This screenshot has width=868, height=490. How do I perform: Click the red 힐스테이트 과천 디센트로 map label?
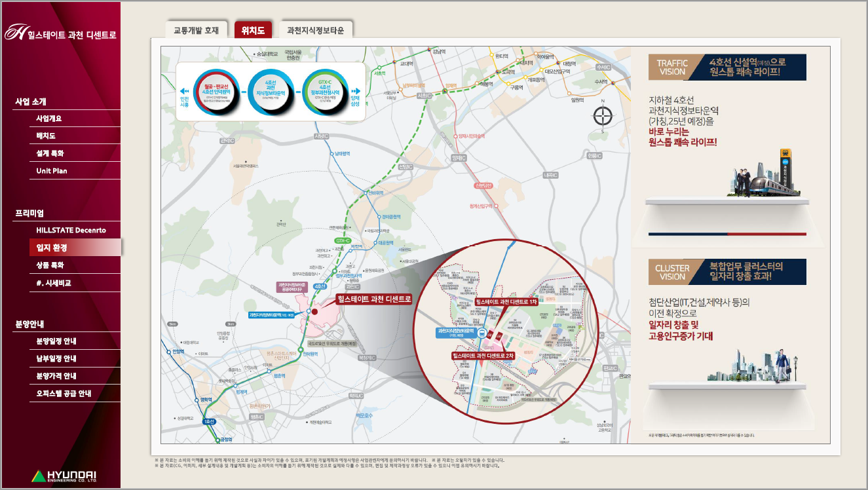point(373,299)
